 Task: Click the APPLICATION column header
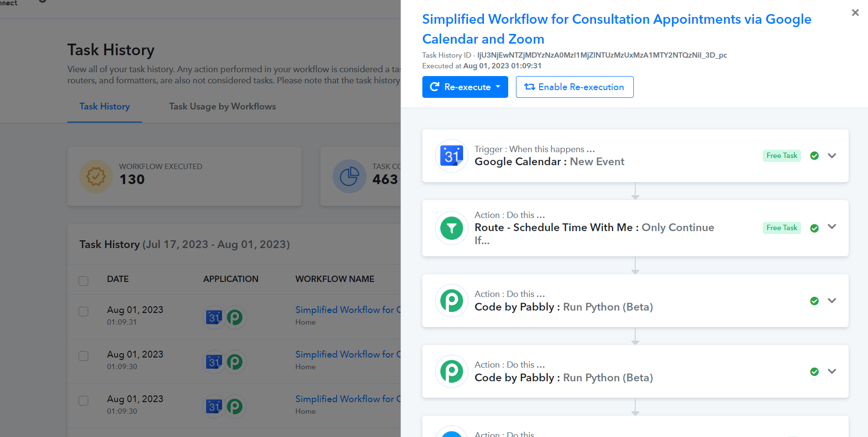[231, 279]
